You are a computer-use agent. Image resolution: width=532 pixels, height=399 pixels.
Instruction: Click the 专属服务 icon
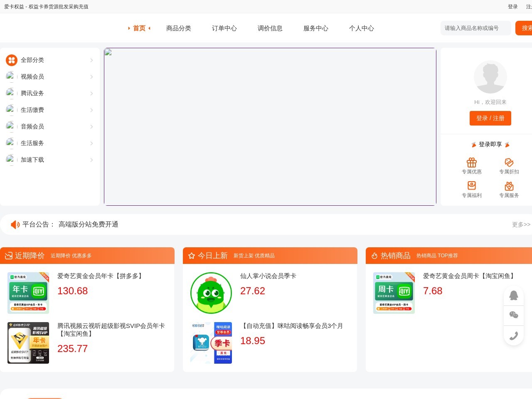click(509, 186)
